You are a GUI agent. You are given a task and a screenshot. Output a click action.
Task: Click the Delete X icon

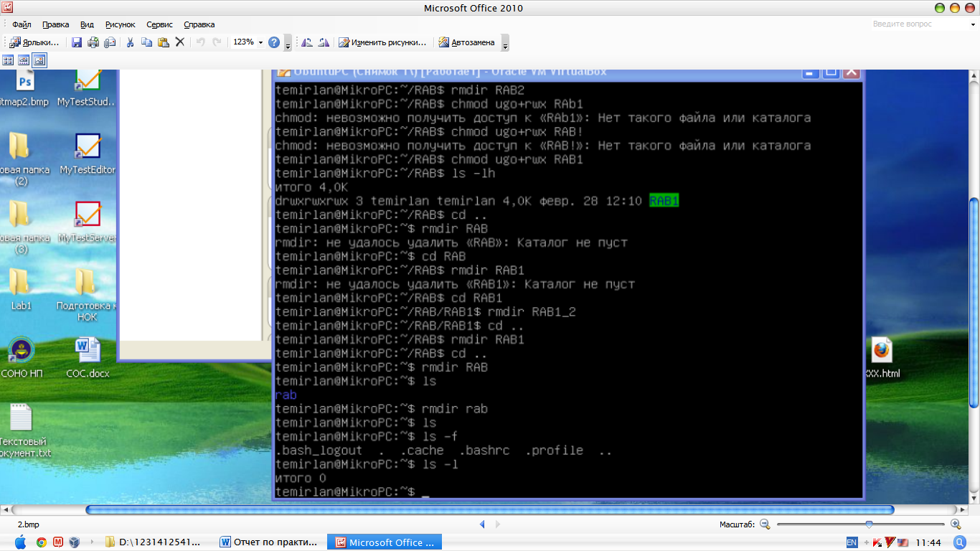pos(180,42)
